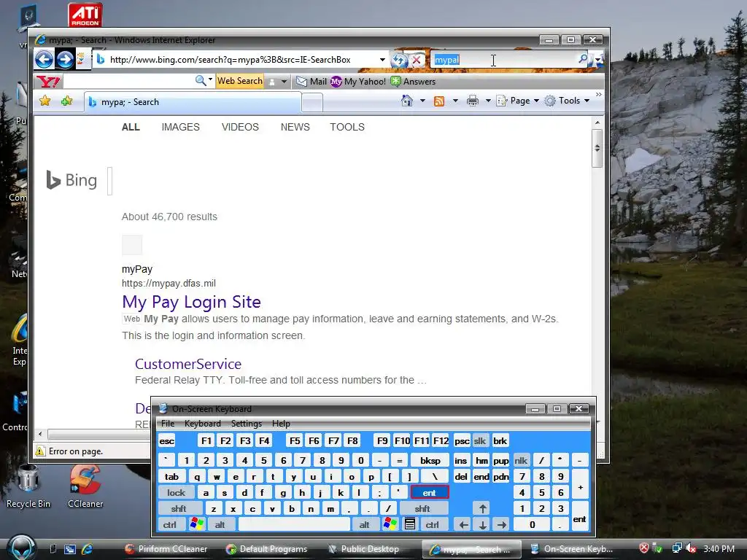Image resolution: width=747 pixels, height=560 pixels.
Task: Click the Yahoo toolbar search magnifier icon
Action: (x=201, y=80)
